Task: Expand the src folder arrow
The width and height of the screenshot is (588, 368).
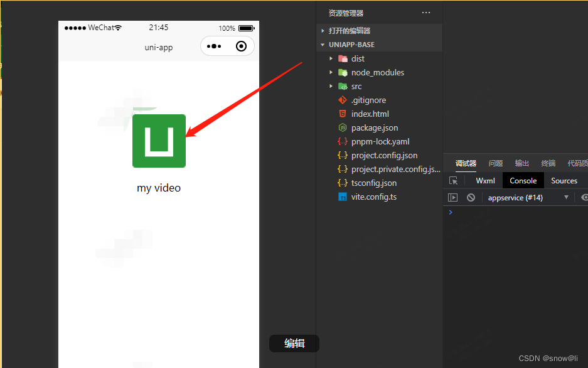Action: (x=331, y=86)
